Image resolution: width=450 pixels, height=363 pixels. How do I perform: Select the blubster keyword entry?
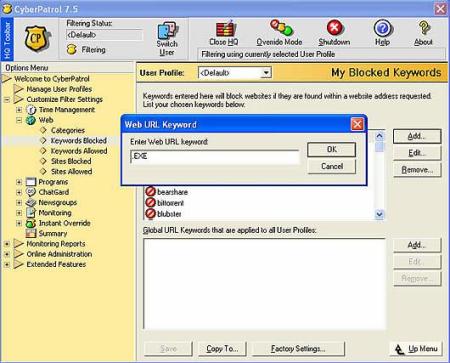[169, 214]
